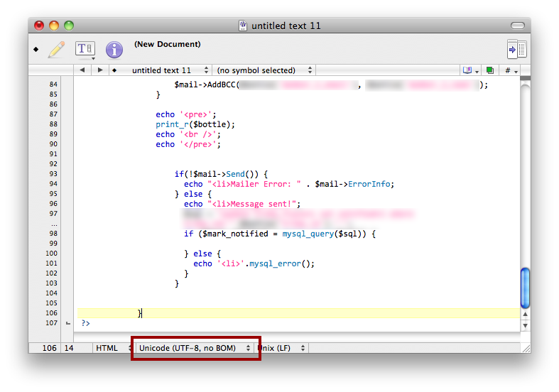Click on $mail->AddBCC code text
Viewport: 559px width, 392px height.
coord(207,85)
